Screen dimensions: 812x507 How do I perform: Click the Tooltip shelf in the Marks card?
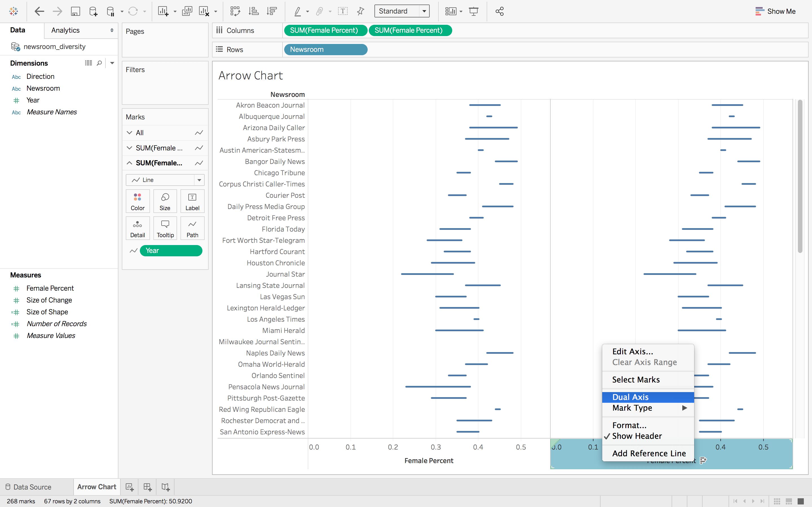165,228
